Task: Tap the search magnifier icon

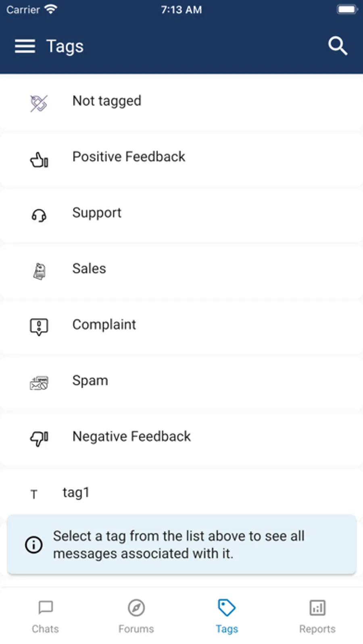Action: click(337, 46)
